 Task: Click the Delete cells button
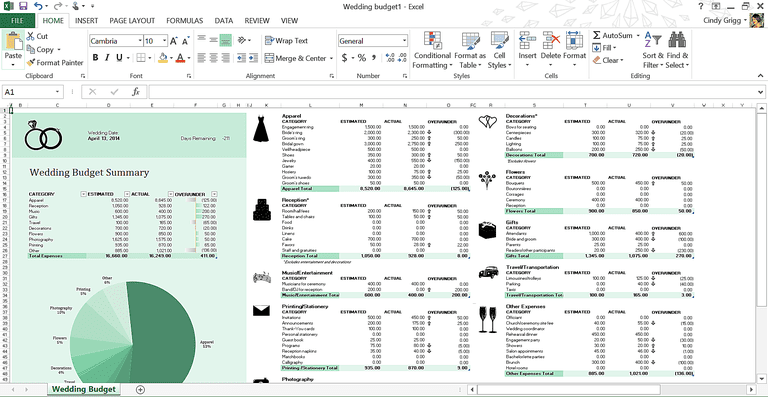[x=551, y=50]
